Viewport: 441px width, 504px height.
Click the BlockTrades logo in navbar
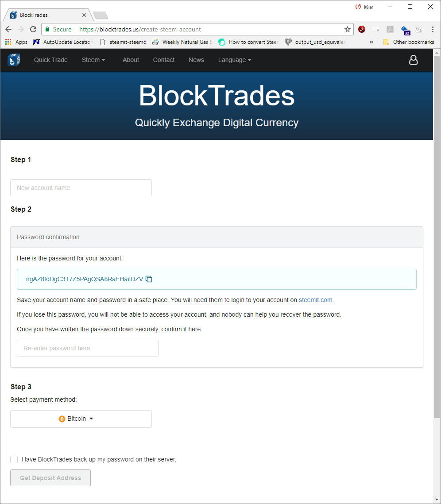coord(14,60)
